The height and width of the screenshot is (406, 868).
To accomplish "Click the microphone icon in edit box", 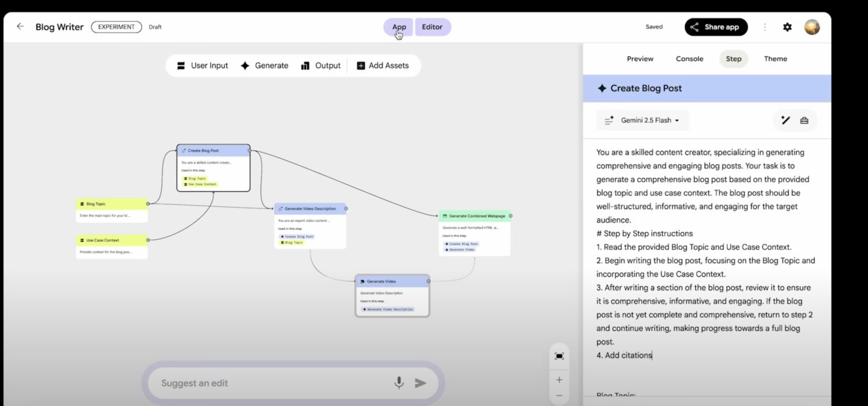I will (399, 383).
